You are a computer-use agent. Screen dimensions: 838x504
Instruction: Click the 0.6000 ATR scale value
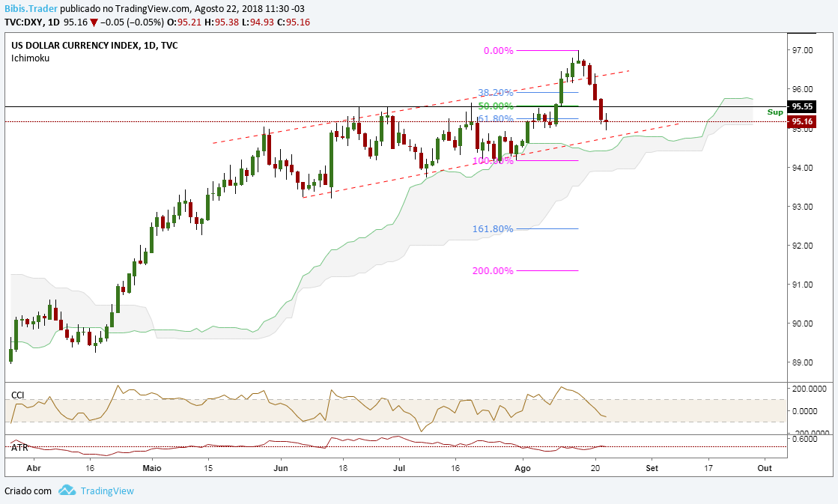coord(805,440)
